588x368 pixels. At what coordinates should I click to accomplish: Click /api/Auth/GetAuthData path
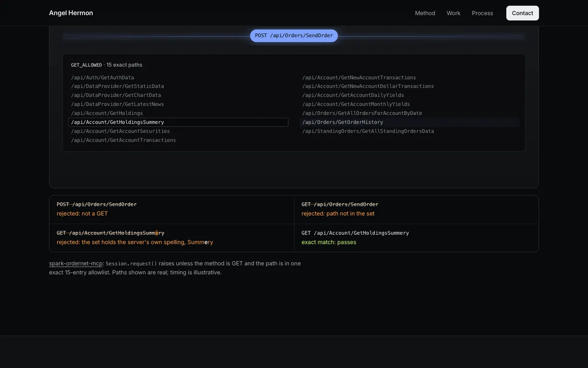(102, 78)
